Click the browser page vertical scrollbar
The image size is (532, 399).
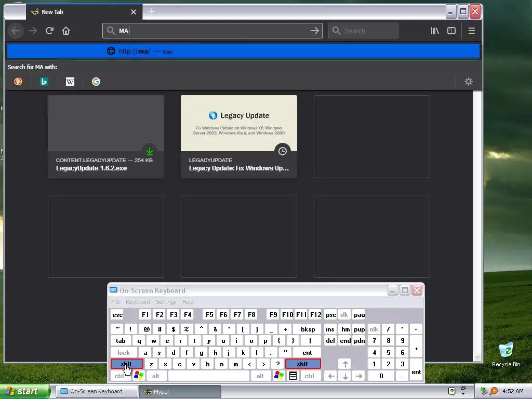pyautogui.click(x=477, y=226)
